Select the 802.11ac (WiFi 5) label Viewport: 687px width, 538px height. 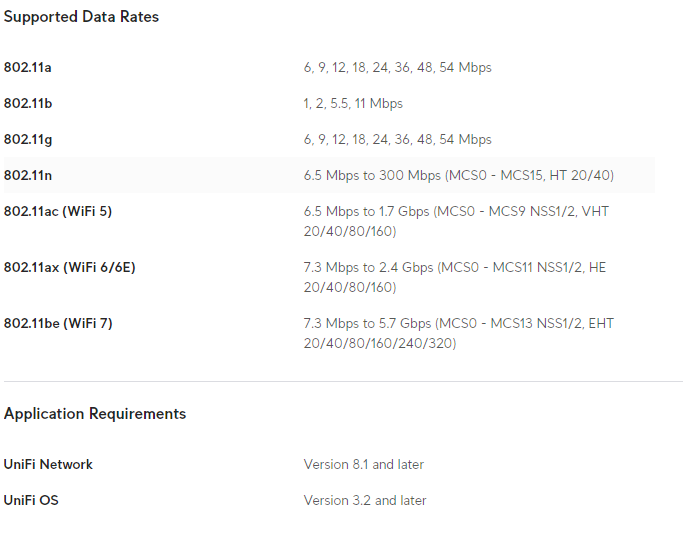coord(59,212)
